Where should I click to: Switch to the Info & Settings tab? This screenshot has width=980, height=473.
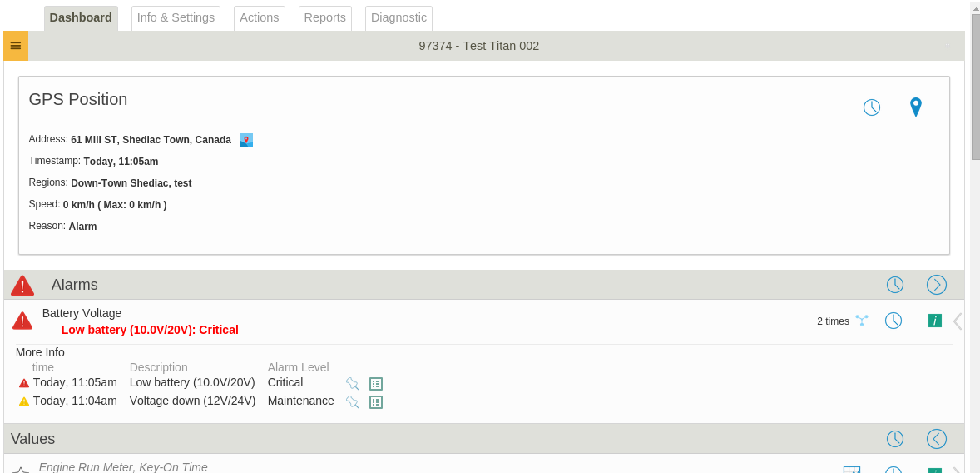click(x=176, y=18)
